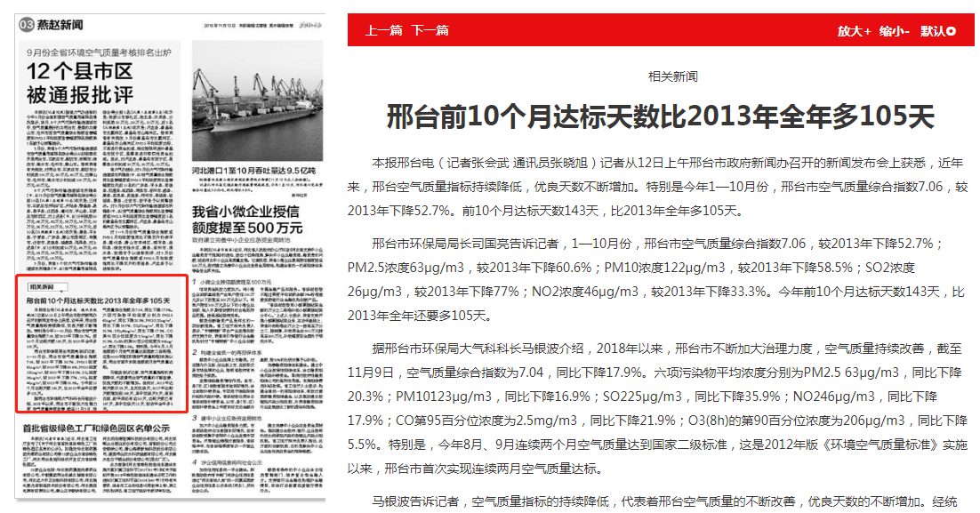
Task: Open 我省小微企业授信额度提至500万元 article
Action: tap(247, 220)
